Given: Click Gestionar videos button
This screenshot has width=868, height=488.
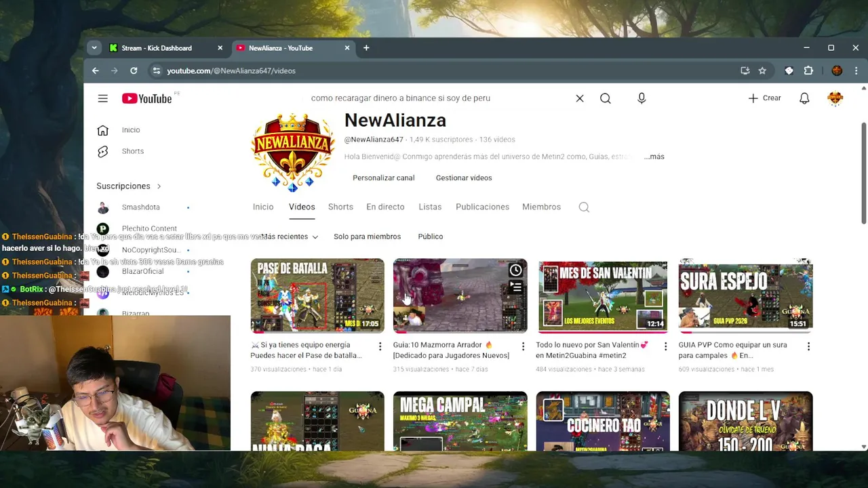Looking at the screenshot, I should [464, 178].
